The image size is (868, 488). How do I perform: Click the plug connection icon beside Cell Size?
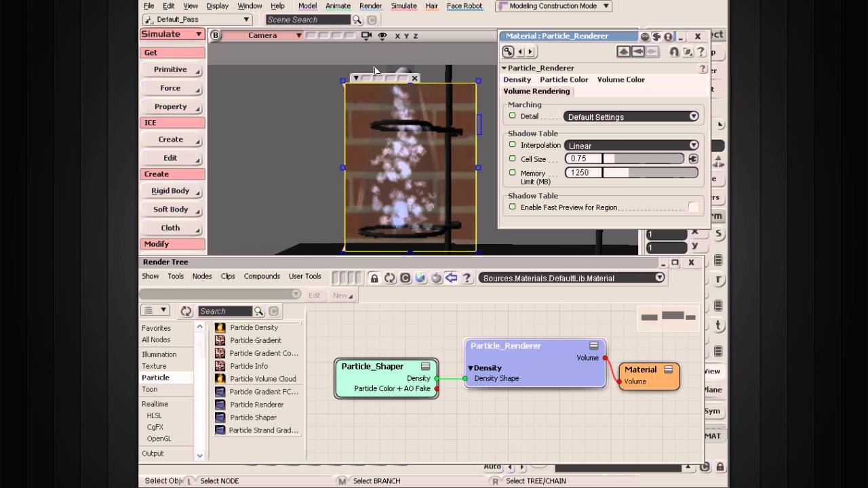click(x=693, y=159)
